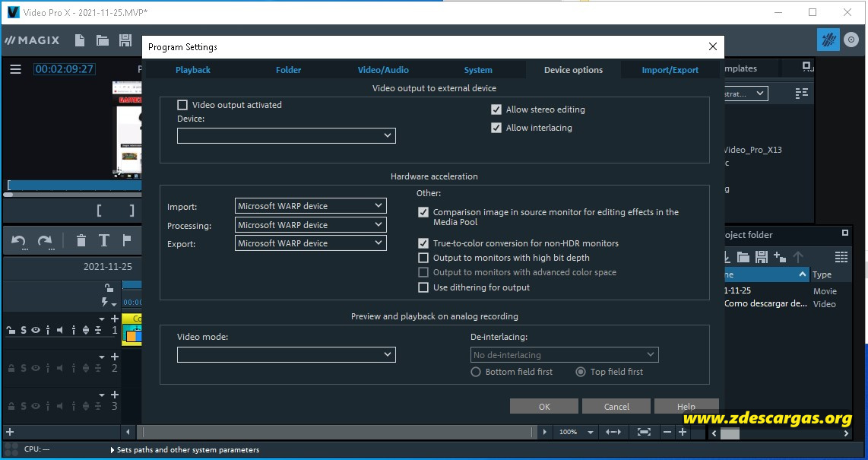The width and height of the screenshot is (868, 460).
Task: Click the new folder plus icon in Project folder
Action: click(x=780, y=257)
